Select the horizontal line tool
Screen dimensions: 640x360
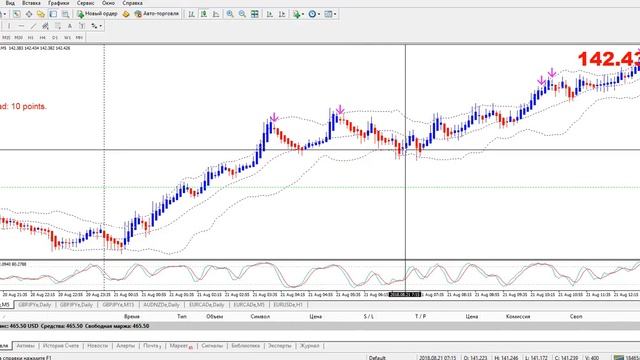tap(21, 26)
